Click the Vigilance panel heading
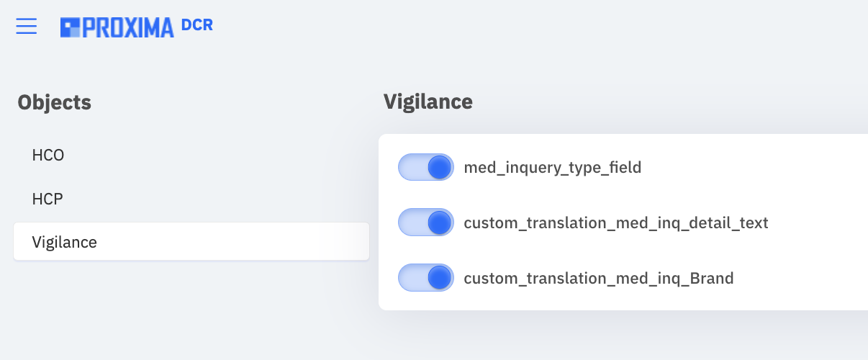The image size is (868, 360). coord(428,102)
